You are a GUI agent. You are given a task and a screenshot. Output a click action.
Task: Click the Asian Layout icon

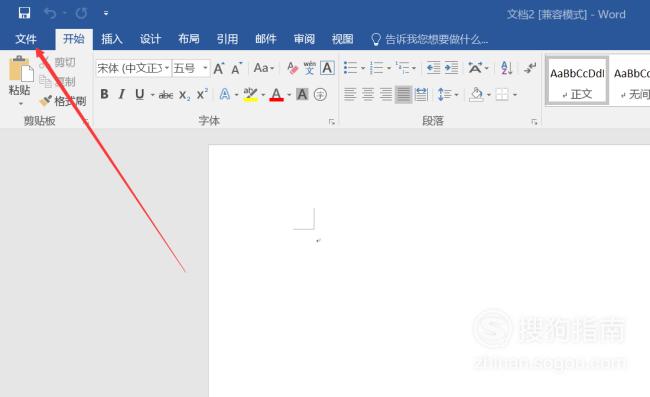(475, 68)
